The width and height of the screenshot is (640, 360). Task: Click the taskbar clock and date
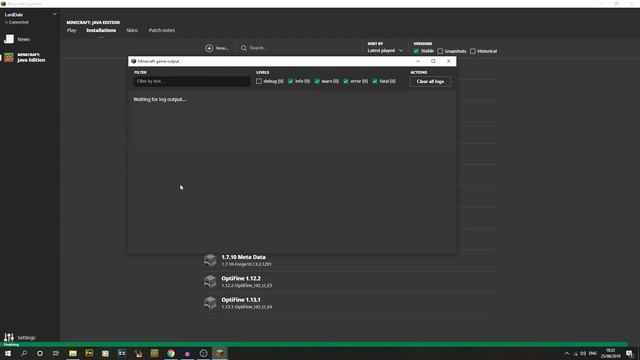click(x=610, y=353)
